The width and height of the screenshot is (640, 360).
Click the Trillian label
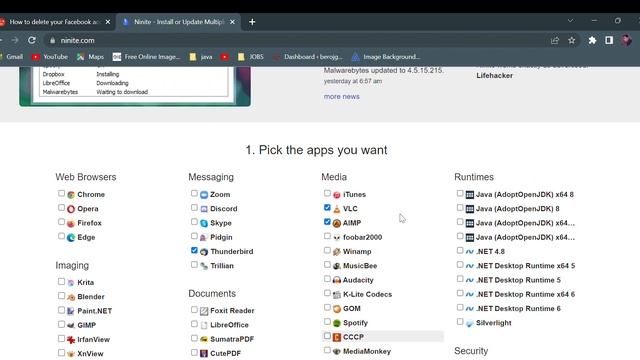tap(222, 266)
